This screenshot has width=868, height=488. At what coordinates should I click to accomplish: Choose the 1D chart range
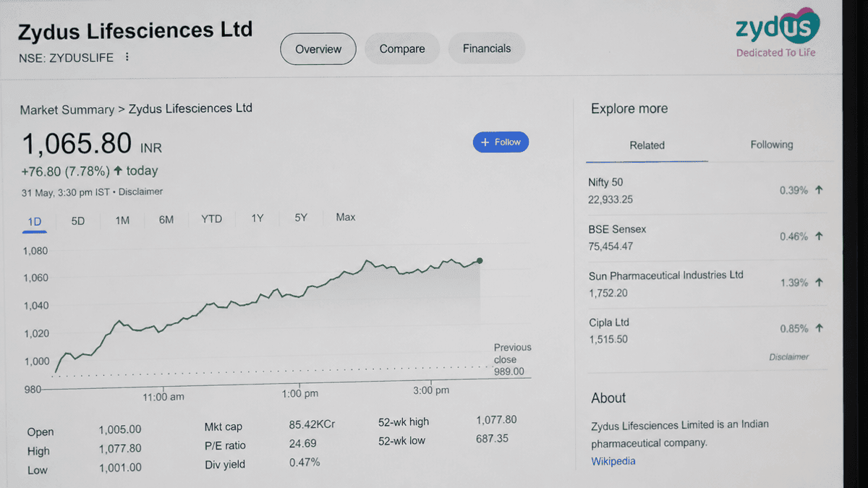[34, 221]
